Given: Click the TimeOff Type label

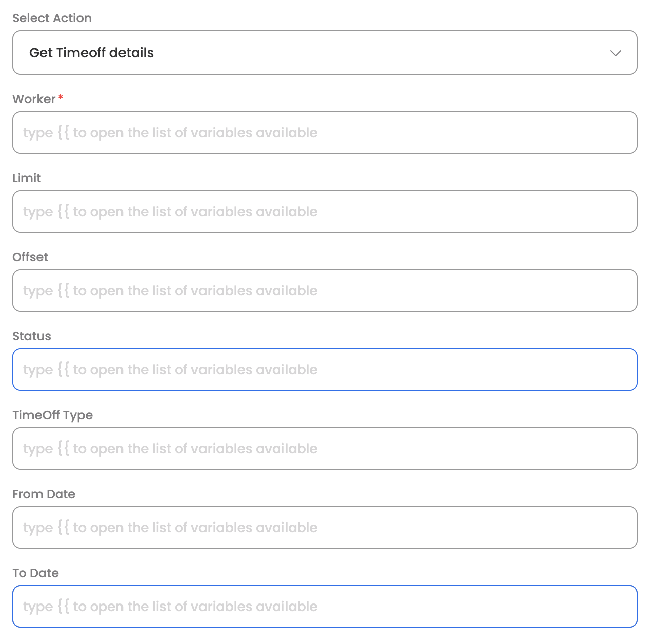Looking at the screenshot, I should [52, 415].
